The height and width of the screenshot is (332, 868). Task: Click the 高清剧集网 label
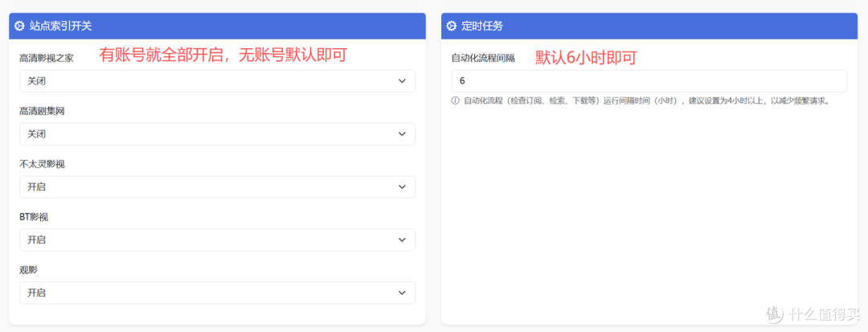[42, 111]
